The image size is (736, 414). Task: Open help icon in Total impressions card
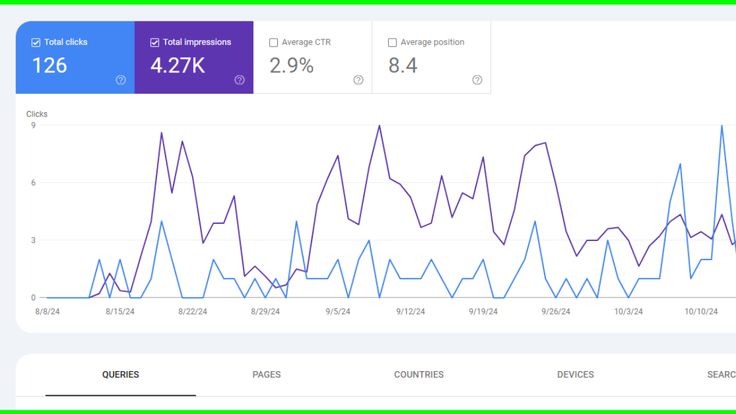[239, 80]
